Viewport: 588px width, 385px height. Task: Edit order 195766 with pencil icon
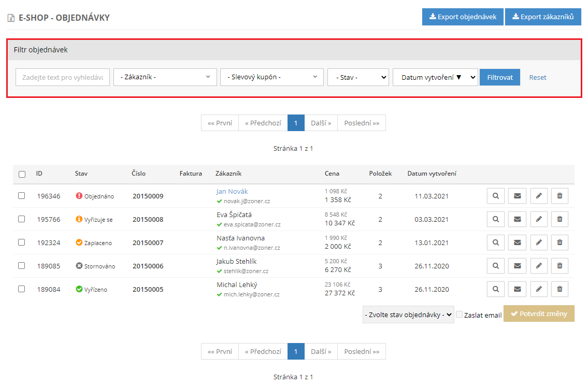[x=539, y=219]
